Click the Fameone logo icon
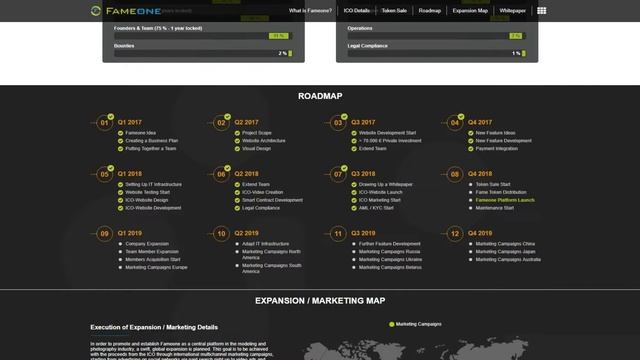The width and height of the screenshot is (640, 360). point(96,11)
